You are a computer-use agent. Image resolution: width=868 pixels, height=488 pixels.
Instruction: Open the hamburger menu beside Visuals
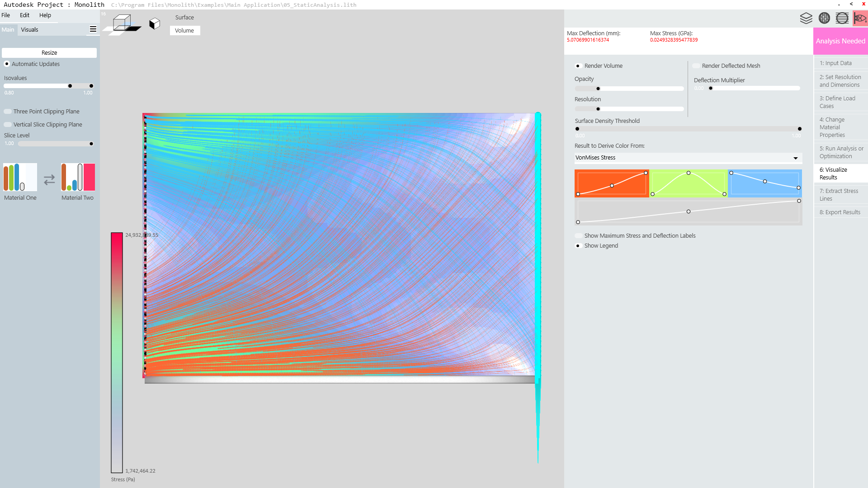[93, 29]
